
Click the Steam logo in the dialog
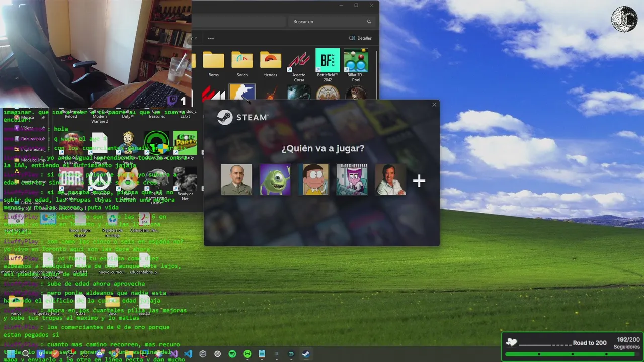242,117
